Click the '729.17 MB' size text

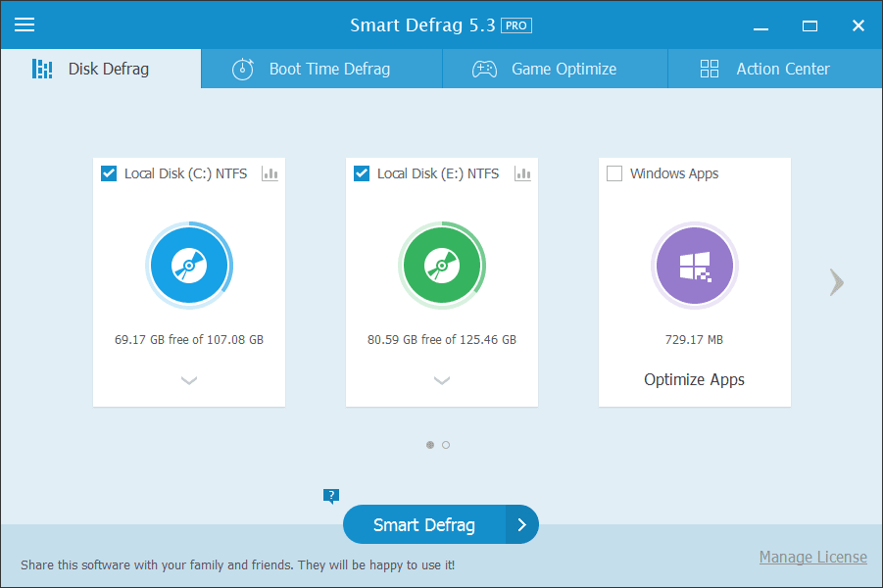(x=695, y=340)
